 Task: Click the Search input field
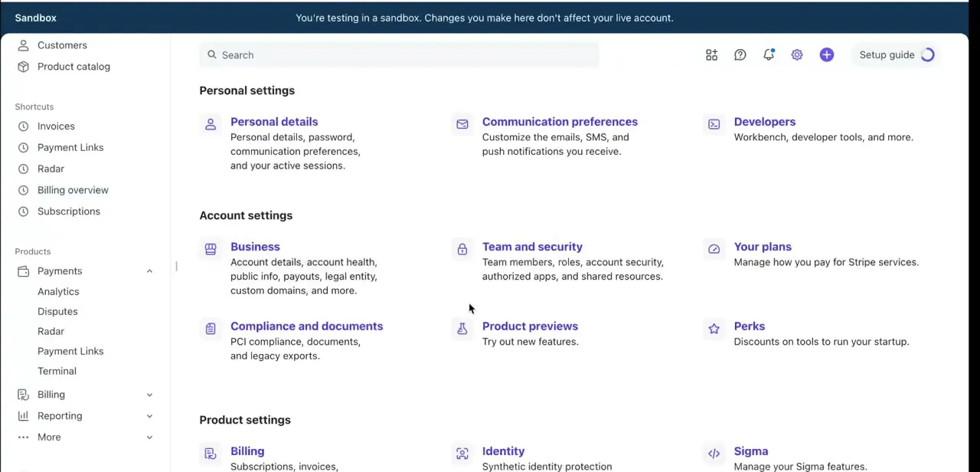(x=399, y=55)
